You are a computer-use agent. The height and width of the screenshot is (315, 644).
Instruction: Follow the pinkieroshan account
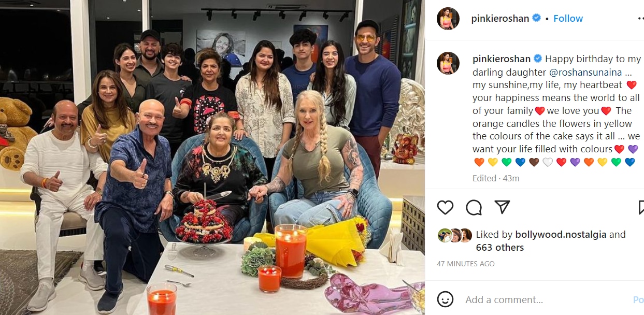pyautogui.click(x=568, y=18)
